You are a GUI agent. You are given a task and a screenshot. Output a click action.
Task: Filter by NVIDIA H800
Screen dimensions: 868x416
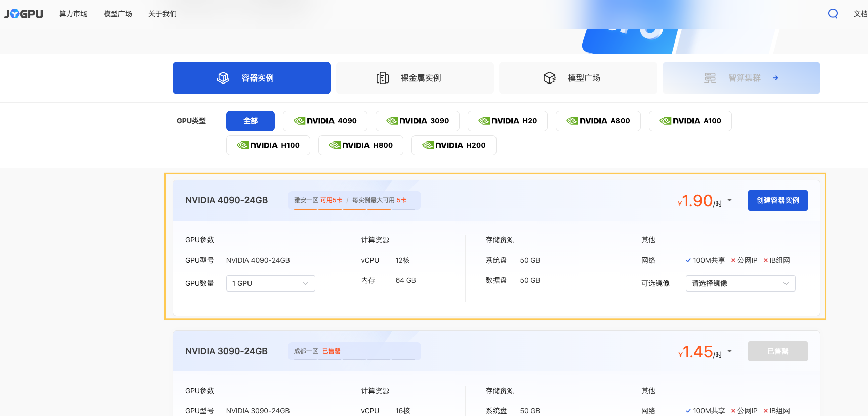pyautogui.click(x=361, y=145)
